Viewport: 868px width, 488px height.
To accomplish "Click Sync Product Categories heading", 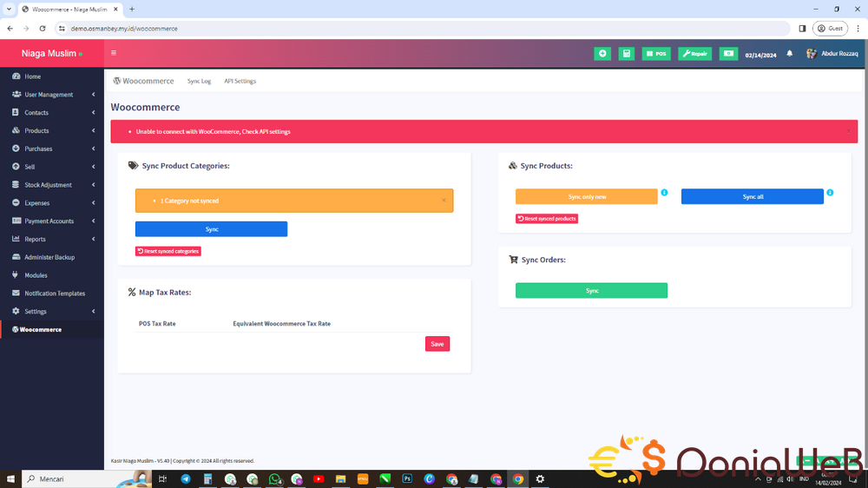I will 186,166.
